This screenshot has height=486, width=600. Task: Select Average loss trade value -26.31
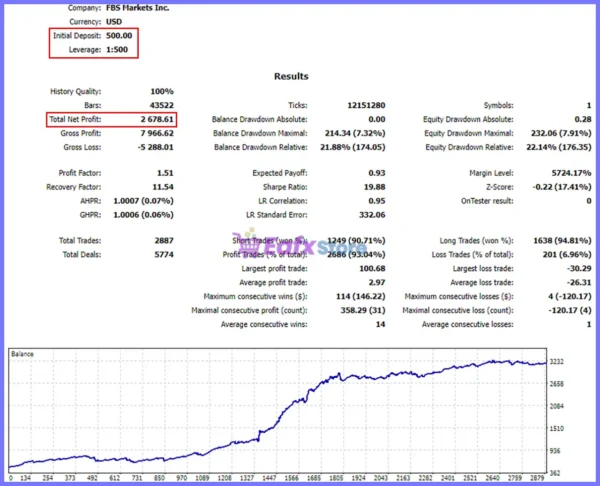pyautogui.click(x=579, y=282)
